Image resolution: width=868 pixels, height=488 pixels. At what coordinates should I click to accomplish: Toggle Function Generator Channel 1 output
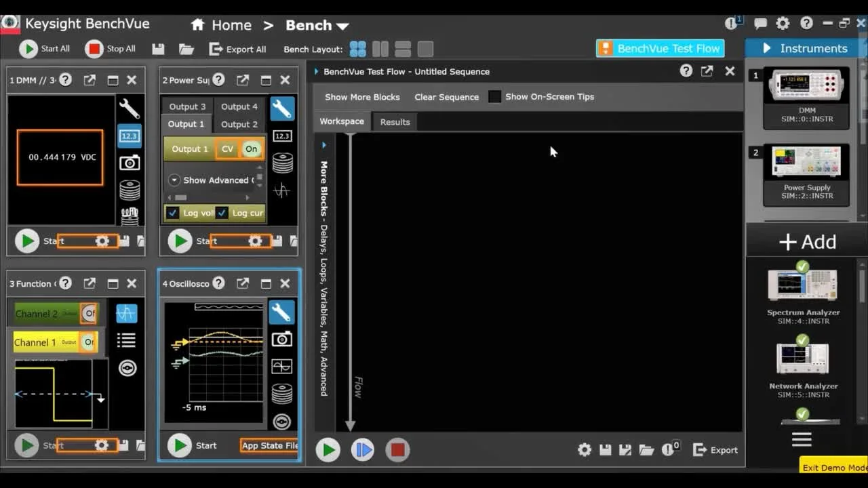[x=88, y=342]
